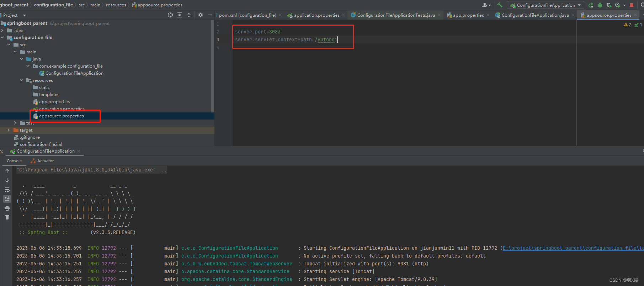Close the pom.xml editor tab

[280, 15]
